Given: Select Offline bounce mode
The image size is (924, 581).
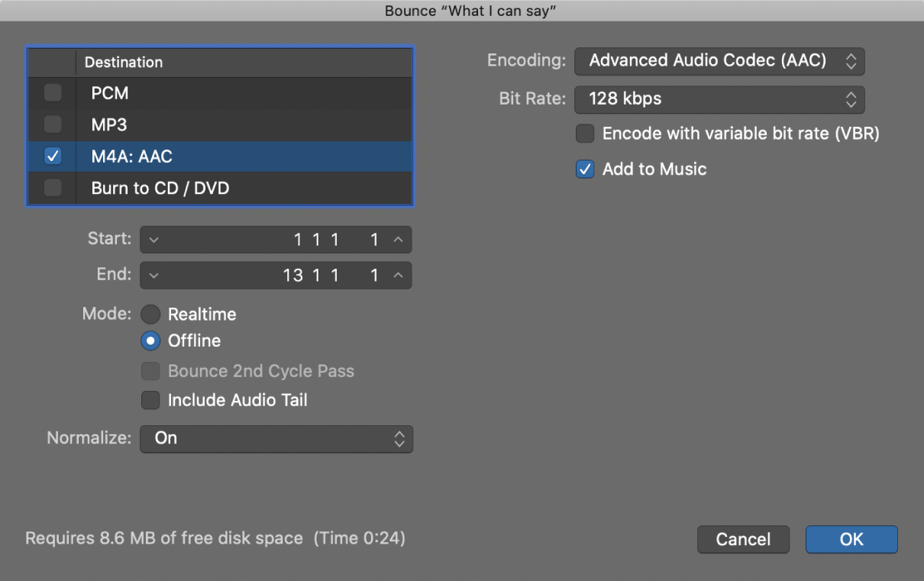Looking at the screenshot, I should (150, 341).
